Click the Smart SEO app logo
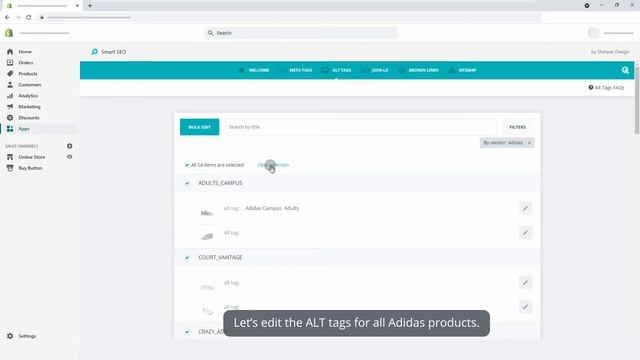This screenshot has width=640, height=360. pos(95,52)
